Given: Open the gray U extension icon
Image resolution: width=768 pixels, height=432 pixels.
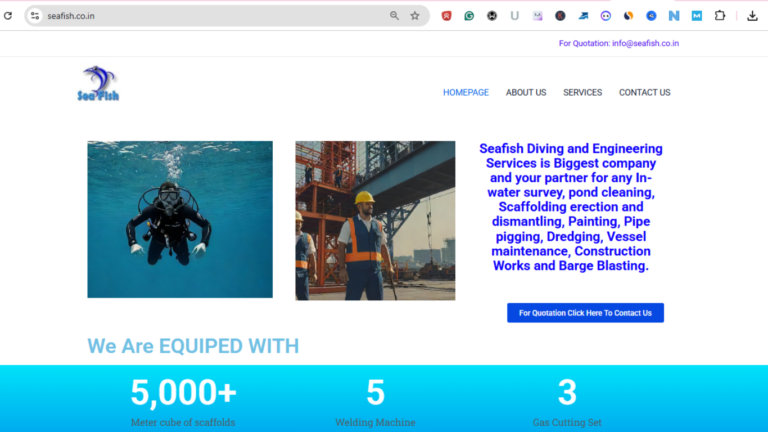Looking at the screenshot, I should [514, 16].
